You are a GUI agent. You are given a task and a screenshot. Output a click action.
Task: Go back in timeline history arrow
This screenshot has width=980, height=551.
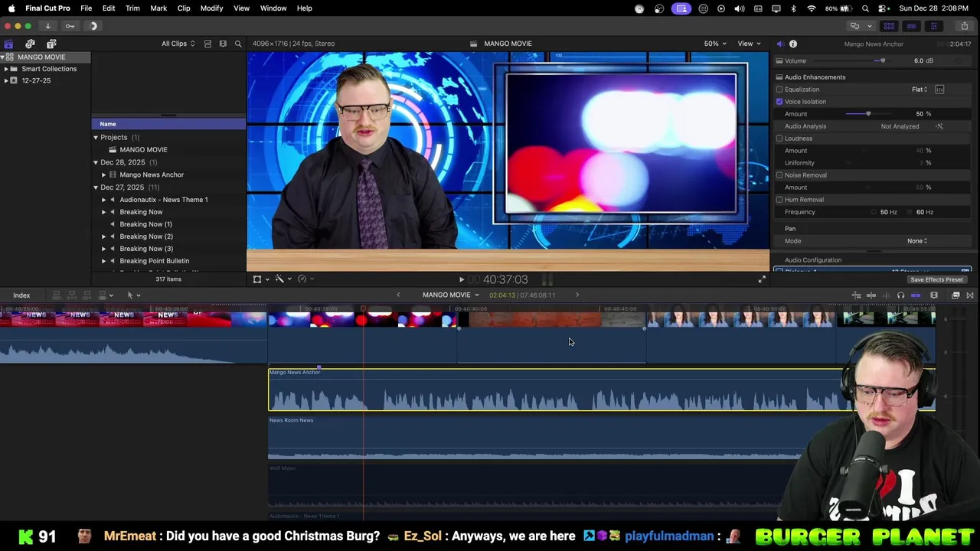tap(398, 295)
